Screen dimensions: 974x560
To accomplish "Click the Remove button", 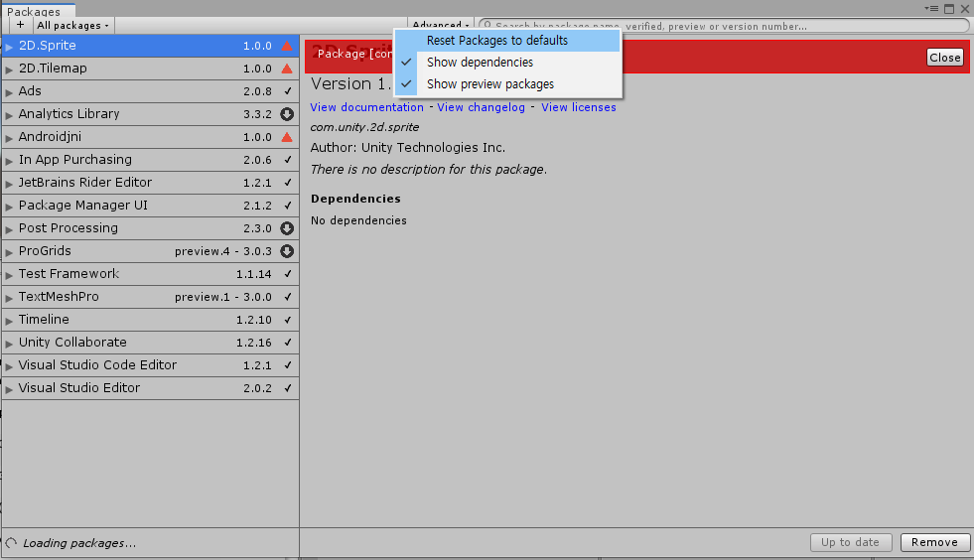I will (935, 542).
